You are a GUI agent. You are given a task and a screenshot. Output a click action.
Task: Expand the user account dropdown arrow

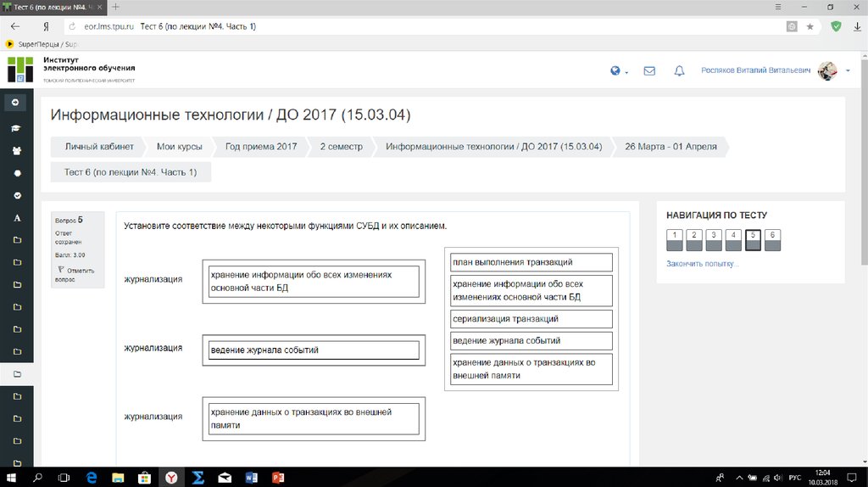[848, 71]
